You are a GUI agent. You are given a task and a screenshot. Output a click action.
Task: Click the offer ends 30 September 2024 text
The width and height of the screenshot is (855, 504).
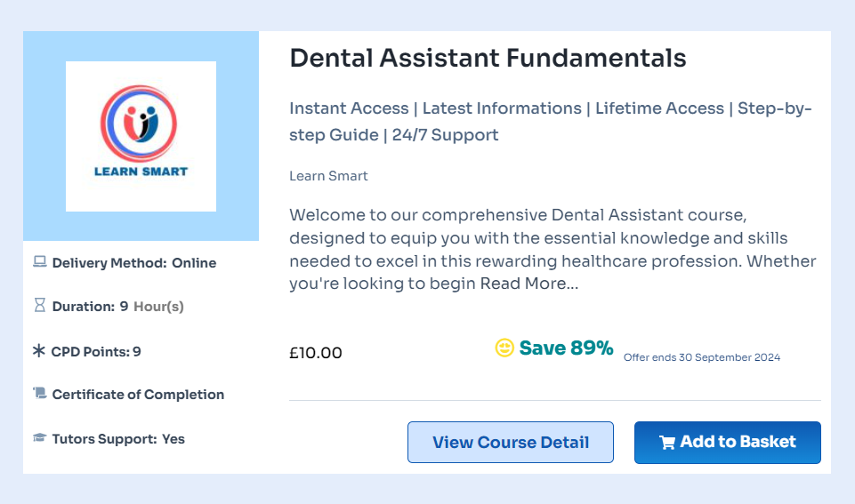click(701, 357)
